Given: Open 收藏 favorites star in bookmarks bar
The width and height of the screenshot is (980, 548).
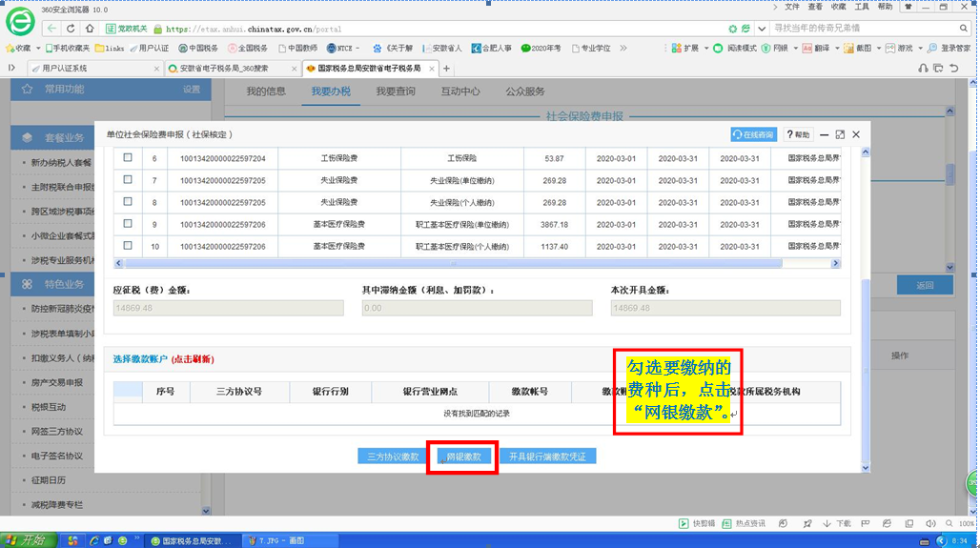Looking at the screenshot, I should 18,48.
